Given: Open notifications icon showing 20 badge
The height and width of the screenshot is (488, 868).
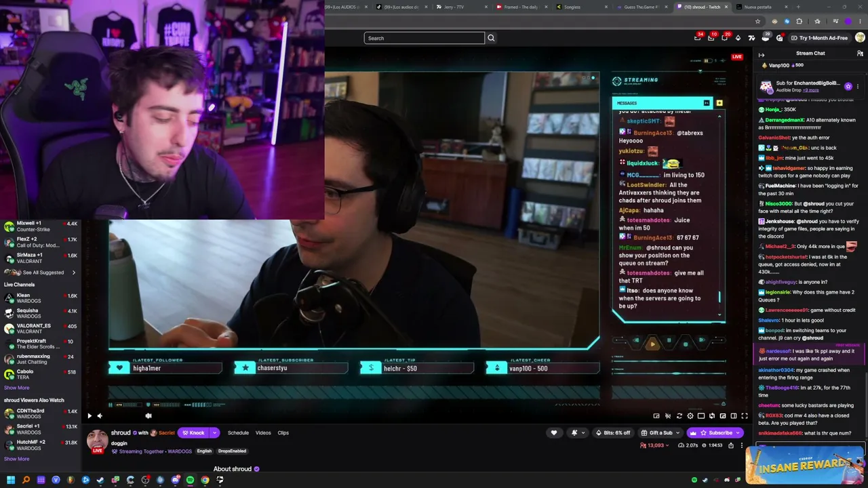Looking at the screenshot, I should pos(725,38).
